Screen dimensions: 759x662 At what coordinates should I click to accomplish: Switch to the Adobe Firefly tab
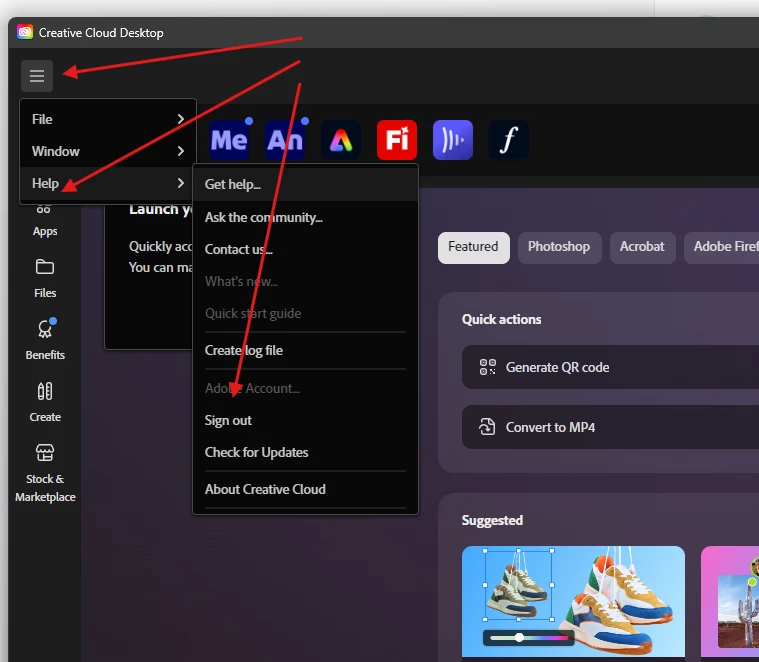[x=723, y=247]
